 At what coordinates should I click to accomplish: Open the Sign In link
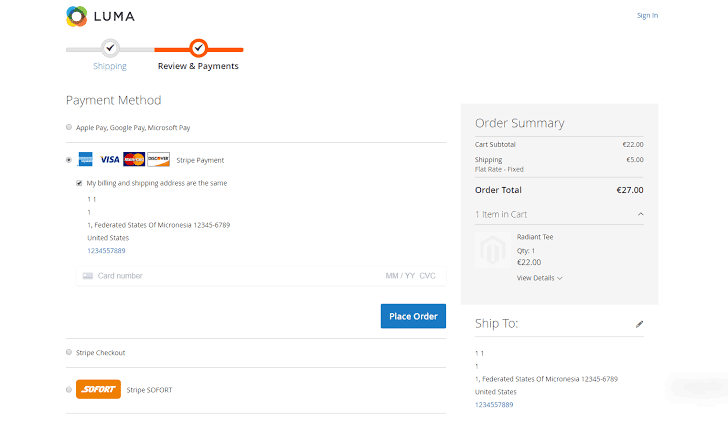click(647, 15)
